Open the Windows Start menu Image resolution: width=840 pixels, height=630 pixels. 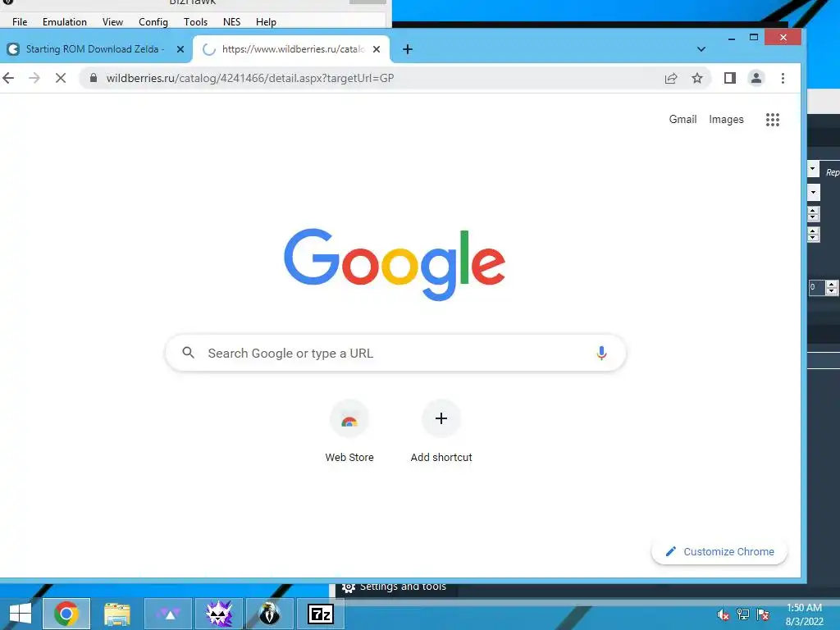pyautogui.click(x=21, y=614)
